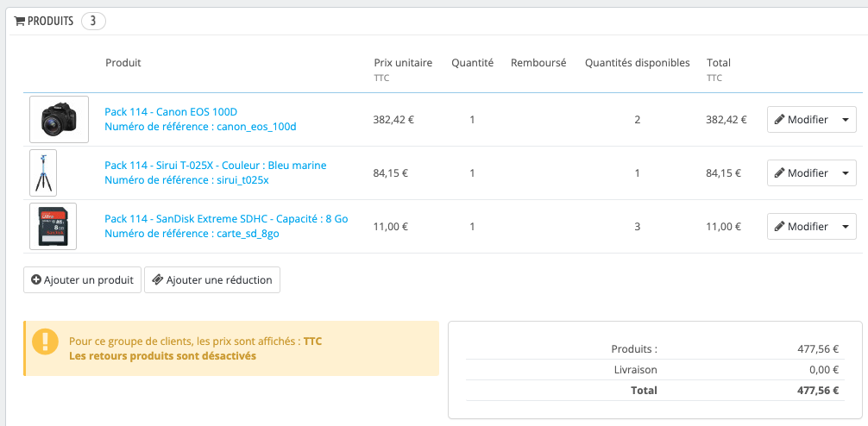Click the canon_eos_100d reference number link
The width and height of the screenshot is (868, 426).
tap(200, 128)
